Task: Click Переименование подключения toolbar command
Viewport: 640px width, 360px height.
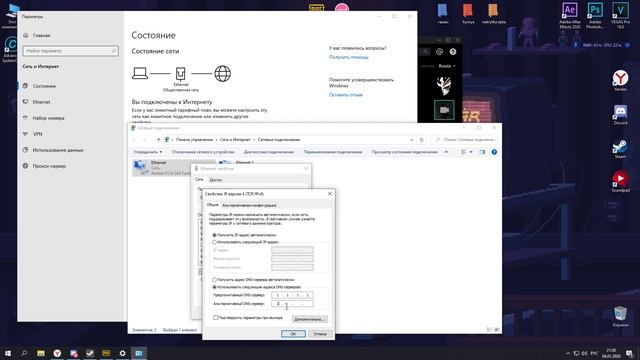Action: [x=333, y=152]
